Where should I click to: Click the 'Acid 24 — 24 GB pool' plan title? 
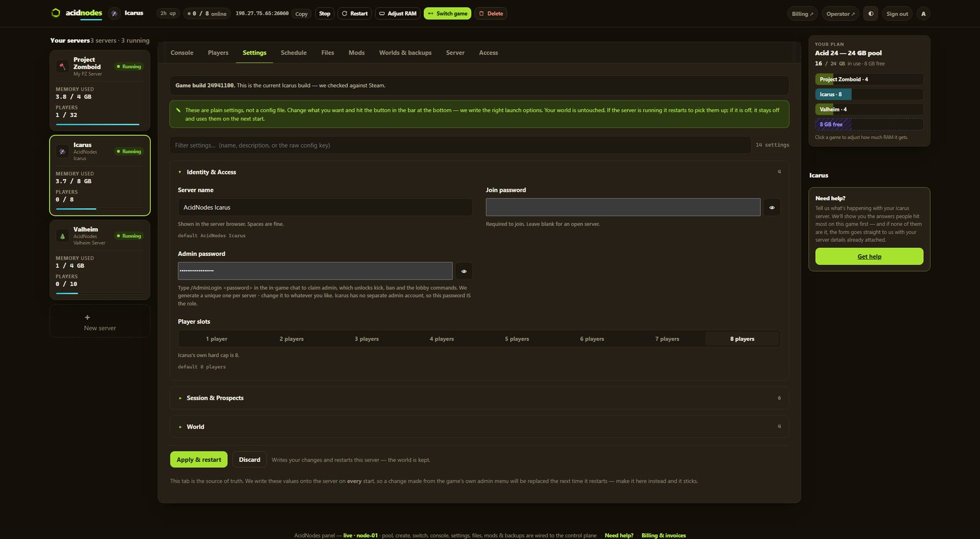pyautogui.click(x=848, y=53)
